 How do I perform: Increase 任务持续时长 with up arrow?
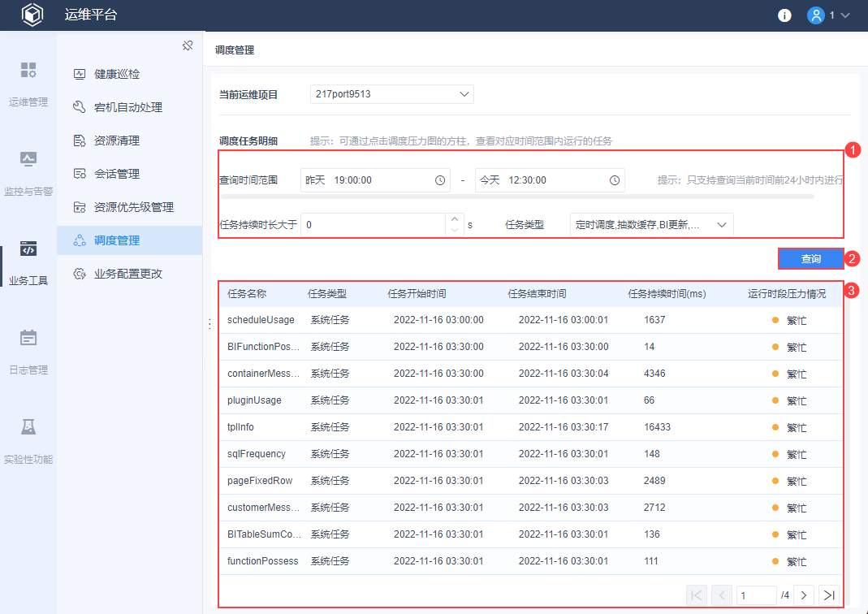[455, 219]
